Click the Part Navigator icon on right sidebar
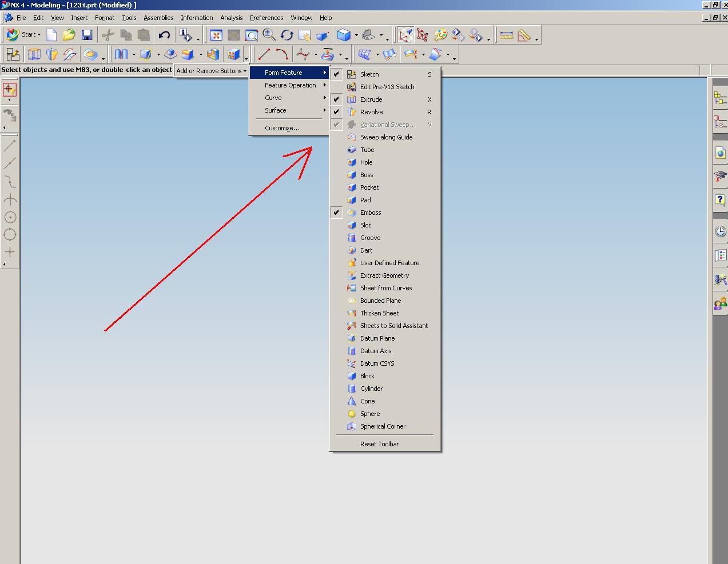 pyautogui.click(x=719, y=121)
